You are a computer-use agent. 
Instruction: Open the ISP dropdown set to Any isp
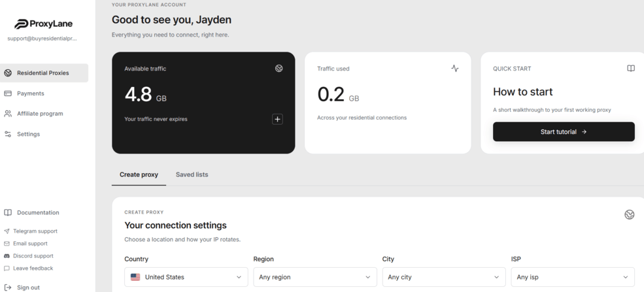[x=573, y=277]
